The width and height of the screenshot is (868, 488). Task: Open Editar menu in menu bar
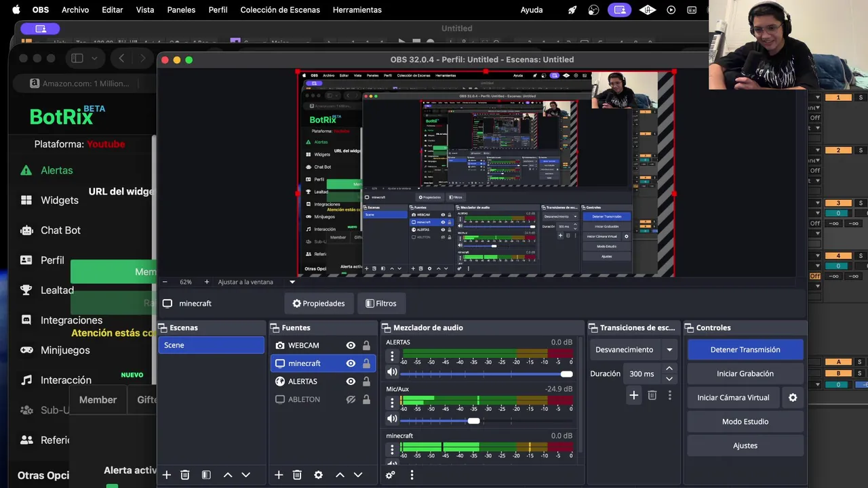point(113,10)
